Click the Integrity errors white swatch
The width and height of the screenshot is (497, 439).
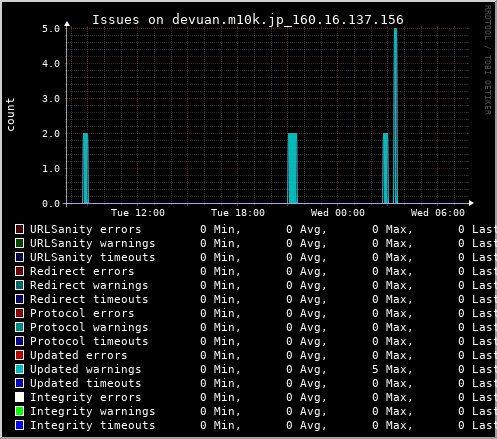coord(19,397)
